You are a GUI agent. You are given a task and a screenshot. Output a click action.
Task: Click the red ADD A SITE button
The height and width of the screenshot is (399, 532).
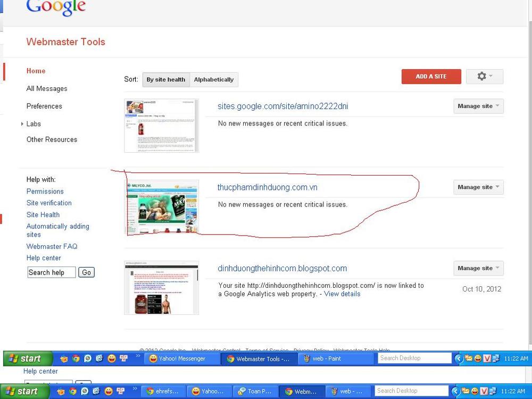pos(431,77)
